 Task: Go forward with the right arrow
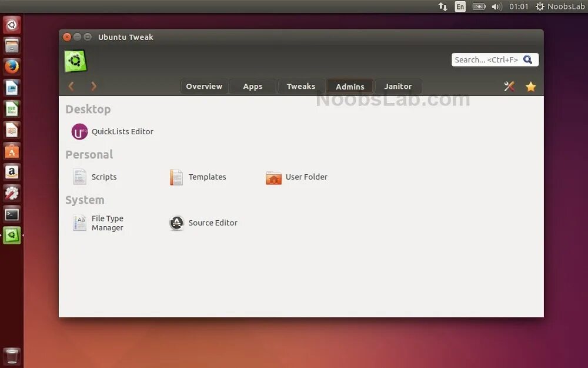click(x=93, y=87)
